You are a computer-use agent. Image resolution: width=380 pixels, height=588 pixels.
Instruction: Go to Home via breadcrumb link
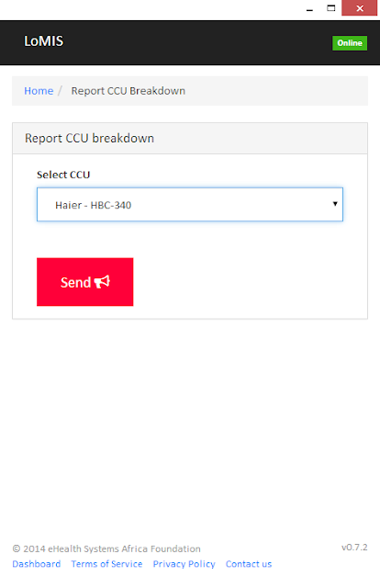coord(39,91)
